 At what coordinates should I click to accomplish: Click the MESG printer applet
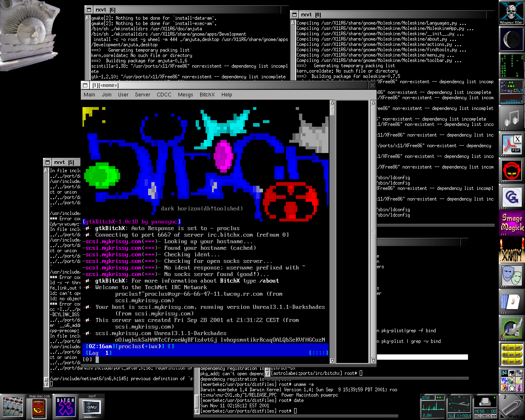486,407
